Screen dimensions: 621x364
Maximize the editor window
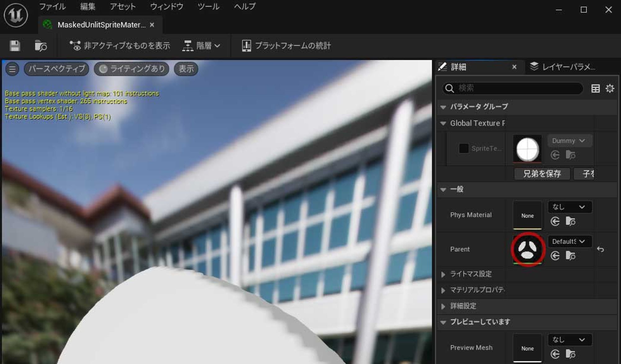point(584,10)
